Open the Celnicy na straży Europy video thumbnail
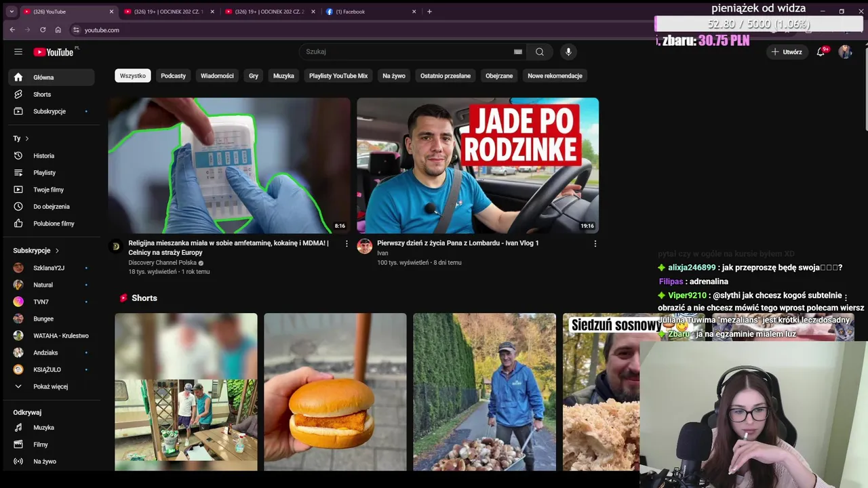The width and height of the screenshot is (868, 488). [x=229, y=165]
